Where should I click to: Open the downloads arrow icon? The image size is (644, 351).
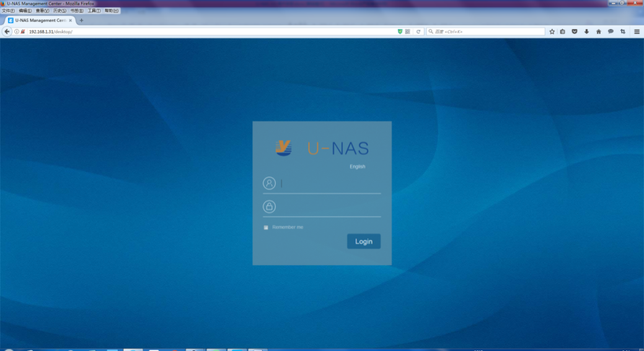pos(586,32)
